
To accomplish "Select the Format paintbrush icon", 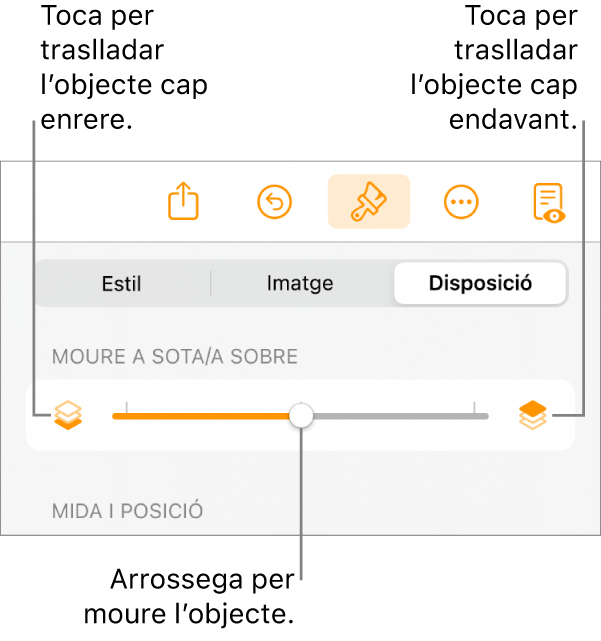I will click(x=368, y=202).
